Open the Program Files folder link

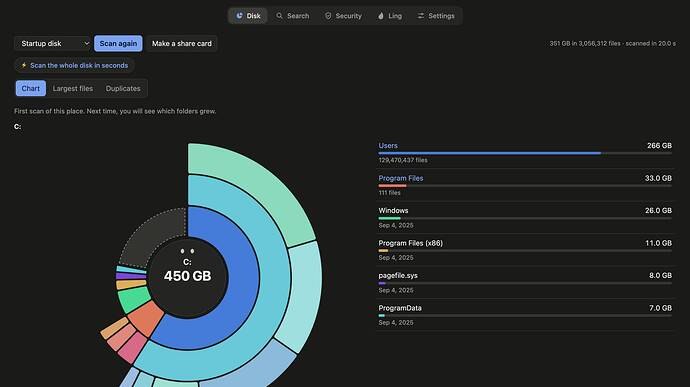click(400, 178)
